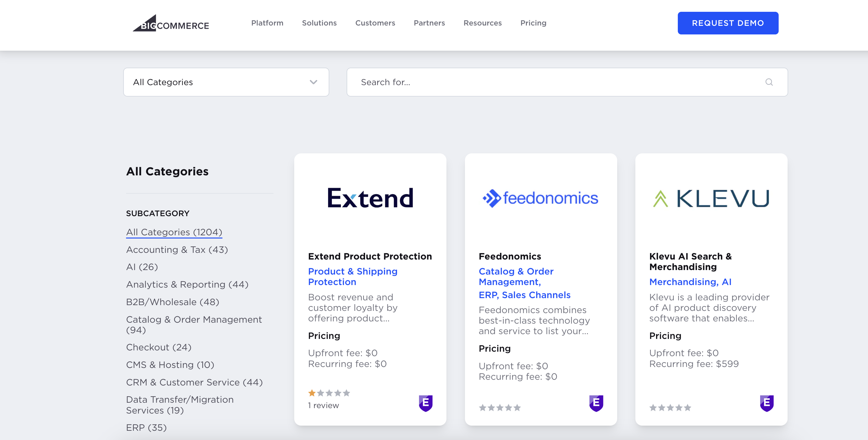
Task: Select All Categories (1204) subcategory
Action: tap(174, 232)
